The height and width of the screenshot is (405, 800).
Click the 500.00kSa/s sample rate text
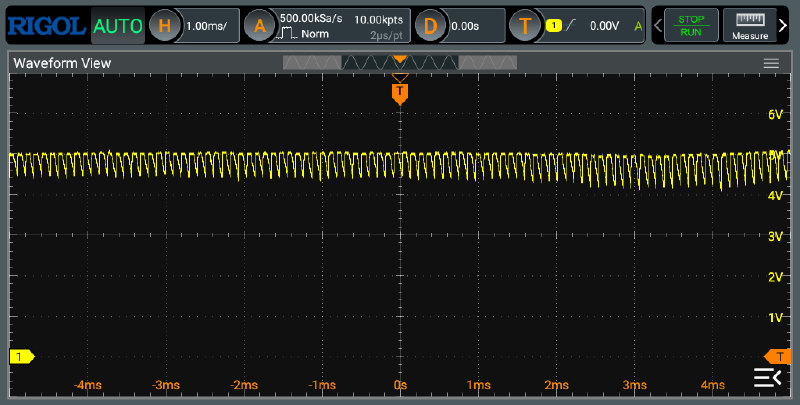click(311, 18)
